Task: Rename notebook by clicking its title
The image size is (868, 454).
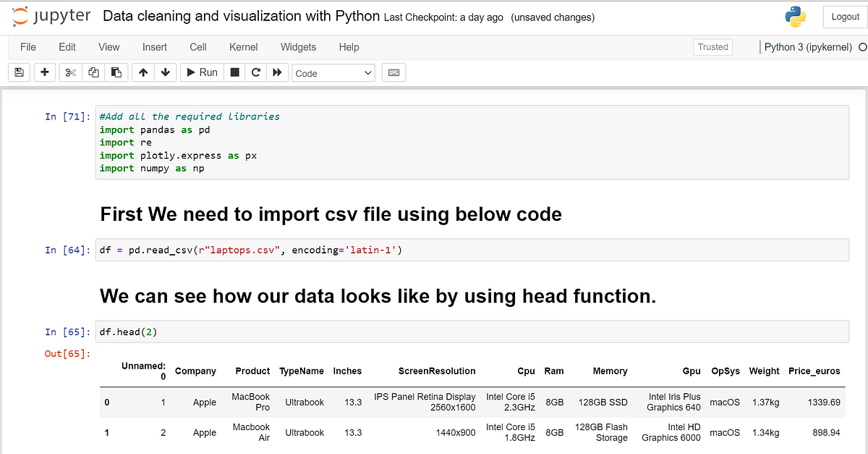Action: [x=242, y=16]
